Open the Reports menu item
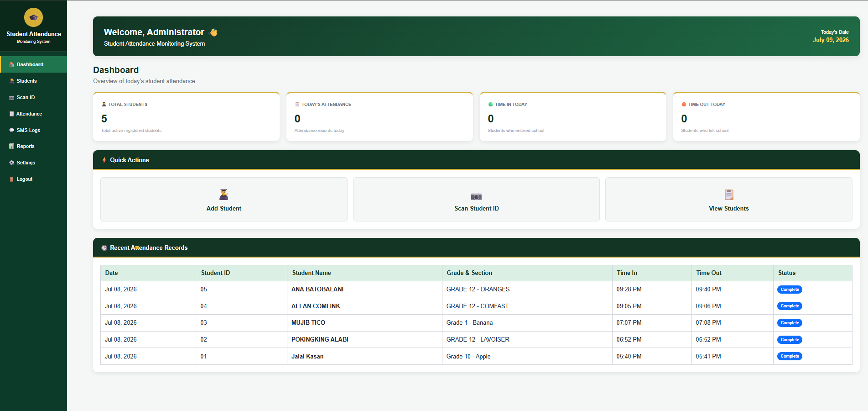 pos(33,146)
